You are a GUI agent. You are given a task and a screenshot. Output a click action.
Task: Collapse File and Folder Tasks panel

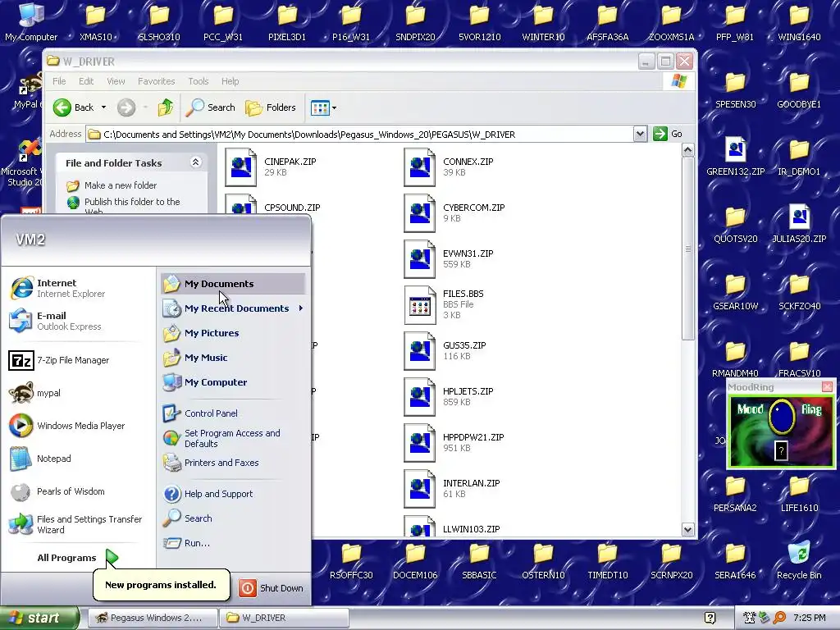195,162
